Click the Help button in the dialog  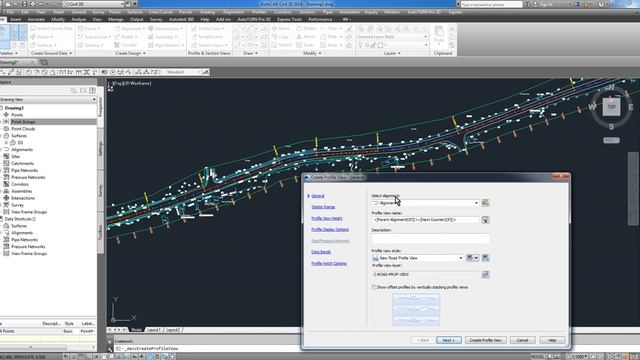tap(552, 340)
